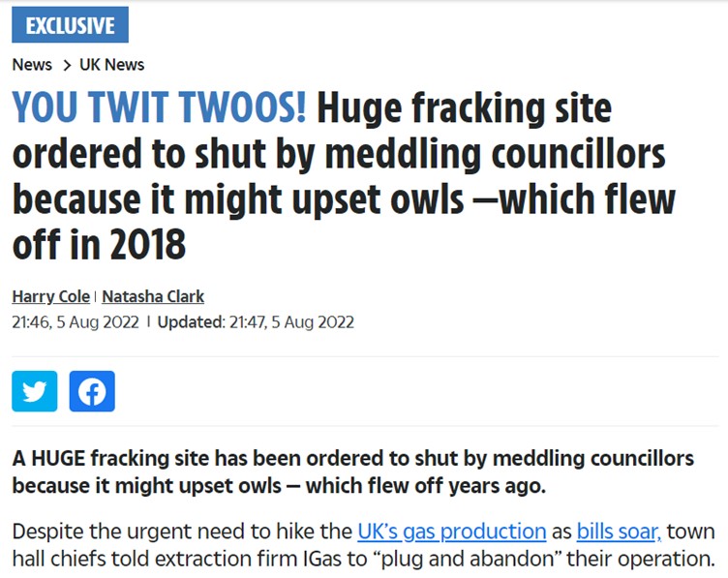Share the article on Twitter

tap(35, 391)
